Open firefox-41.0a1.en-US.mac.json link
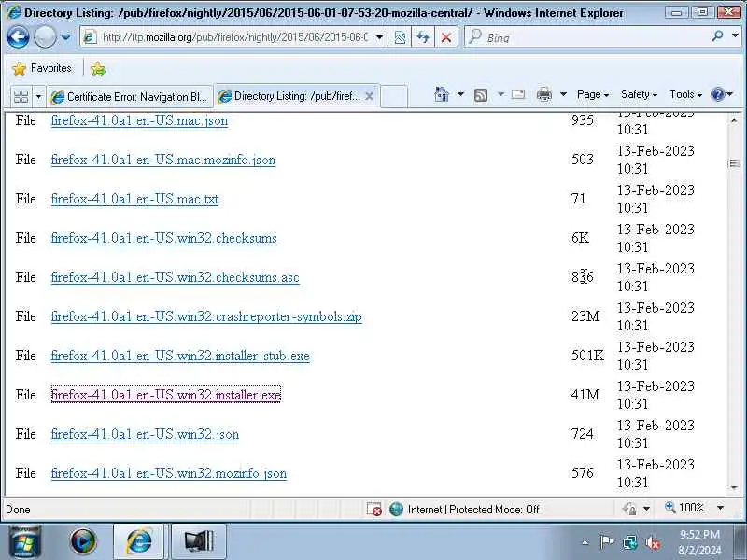This screenshot has width=747, height=560. 139,120
